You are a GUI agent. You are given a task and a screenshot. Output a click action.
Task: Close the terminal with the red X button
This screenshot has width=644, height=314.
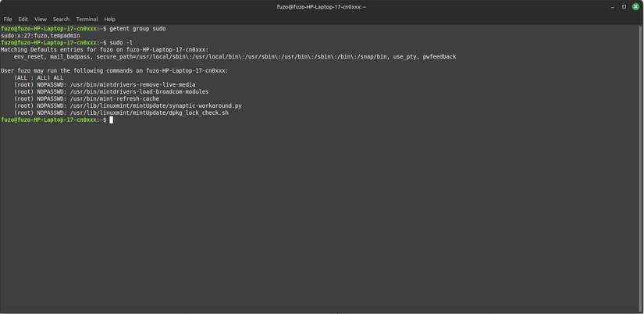tap(635, 7)
